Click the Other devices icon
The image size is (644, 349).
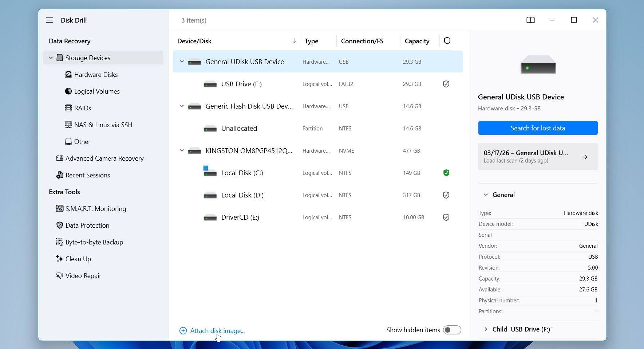tap(68, 141)
